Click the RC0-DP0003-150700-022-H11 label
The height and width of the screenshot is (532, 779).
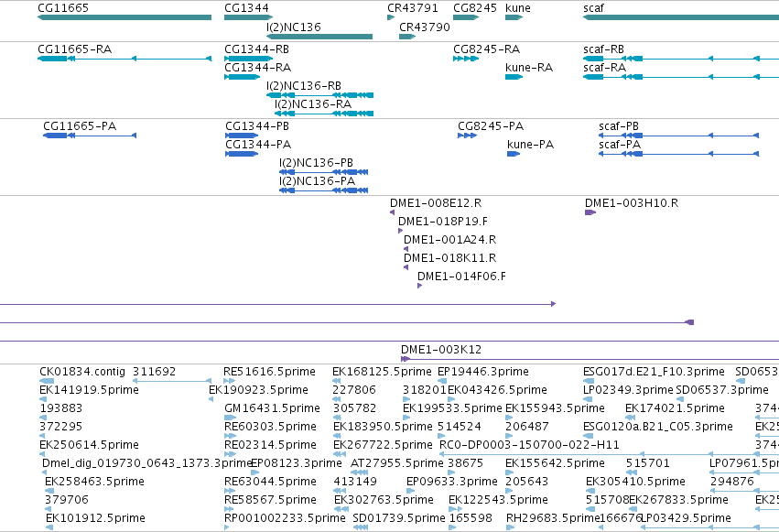(x=529, y=445)
